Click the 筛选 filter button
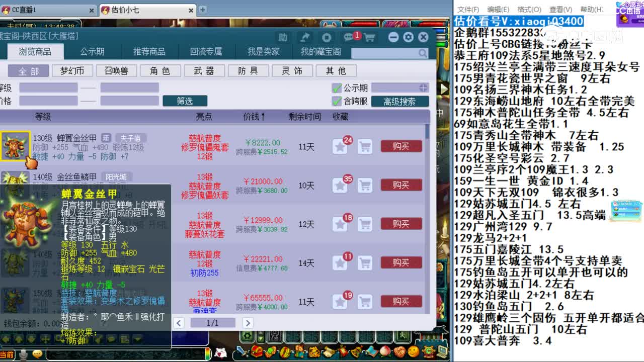 [x=185, y=101]
